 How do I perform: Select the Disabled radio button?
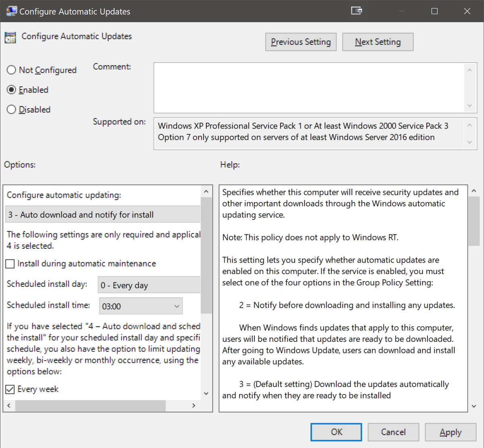(11, 109)
